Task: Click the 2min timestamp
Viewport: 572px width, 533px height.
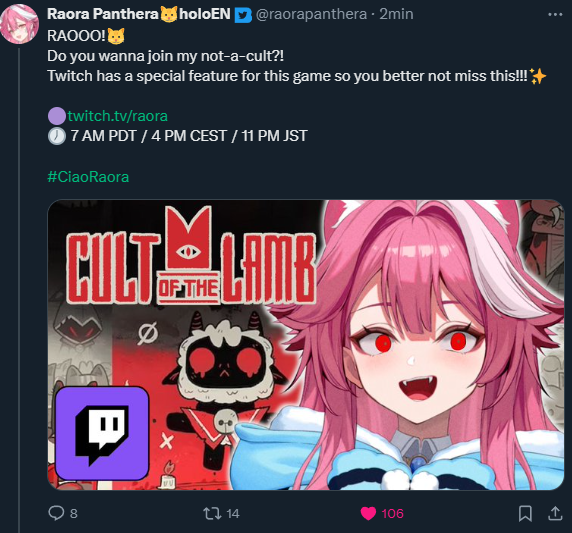Action: pyautogui.click(x=396, y=14)
